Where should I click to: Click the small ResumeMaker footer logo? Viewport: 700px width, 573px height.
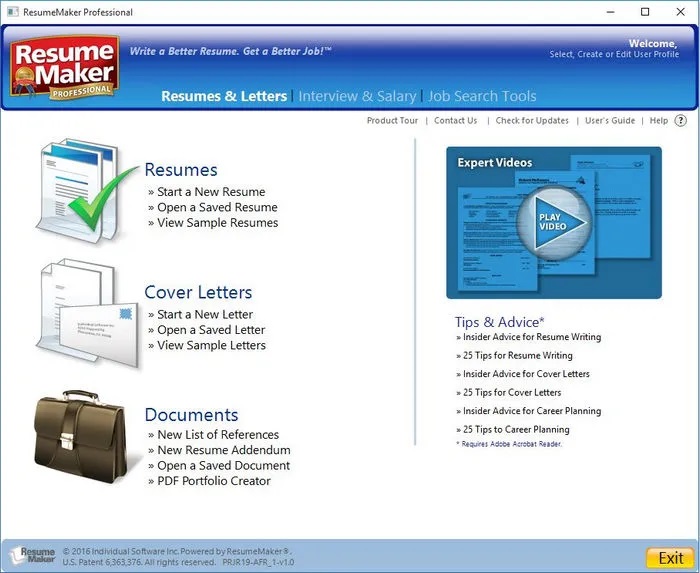click(34, 555)
